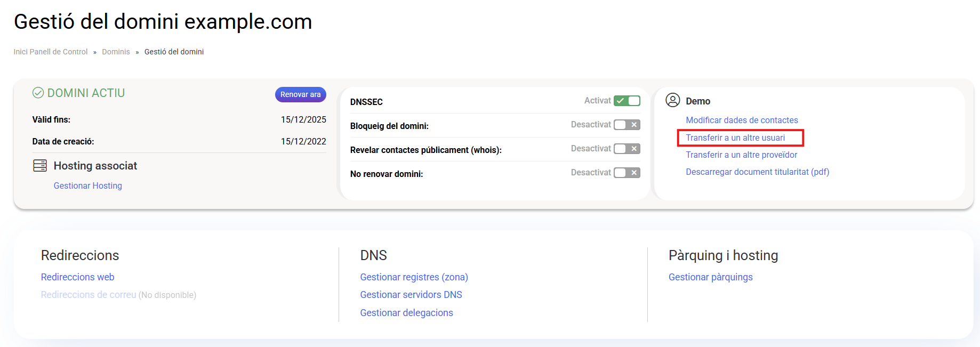Toggle Revelar contactes públicament (whois) switch
980x347 pixels.
click(626, 149)
